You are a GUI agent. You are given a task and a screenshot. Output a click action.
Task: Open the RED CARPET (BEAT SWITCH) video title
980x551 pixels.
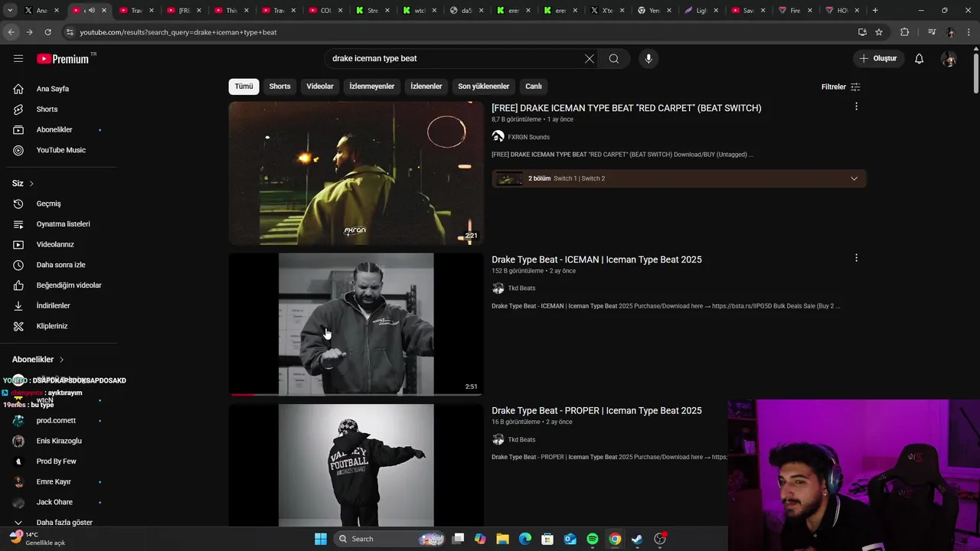(626, 108)
